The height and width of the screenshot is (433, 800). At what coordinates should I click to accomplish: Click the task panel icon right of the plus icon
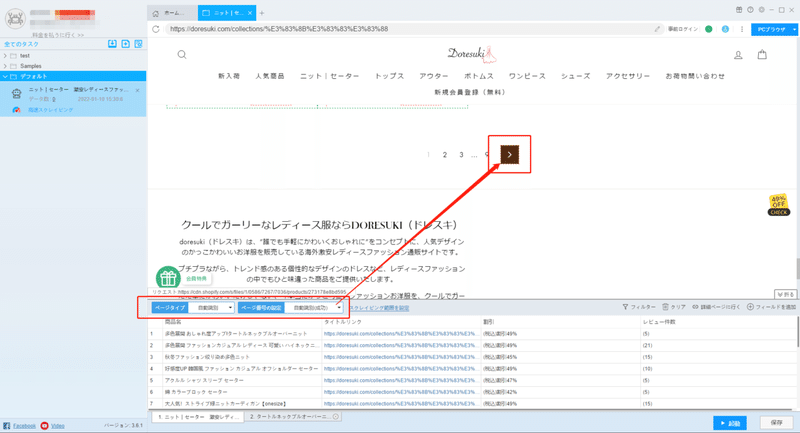pyautogui.click(x=138, y=44)
